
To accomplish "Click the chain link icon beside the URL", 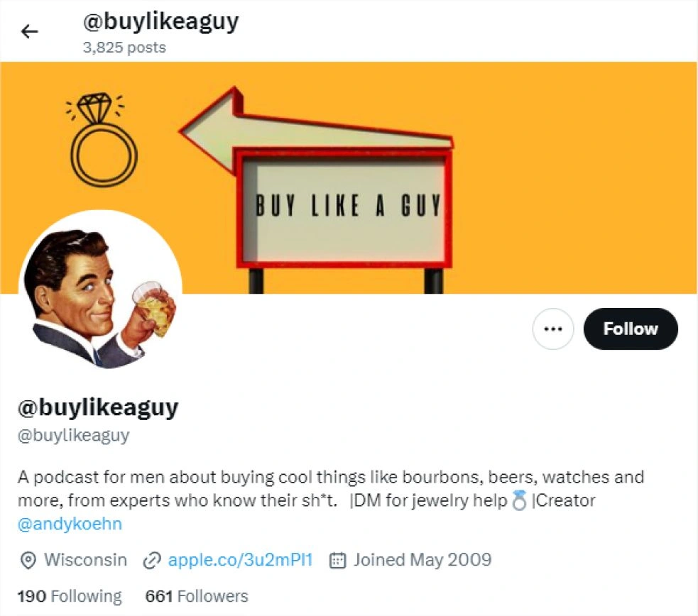I will 151,561.
